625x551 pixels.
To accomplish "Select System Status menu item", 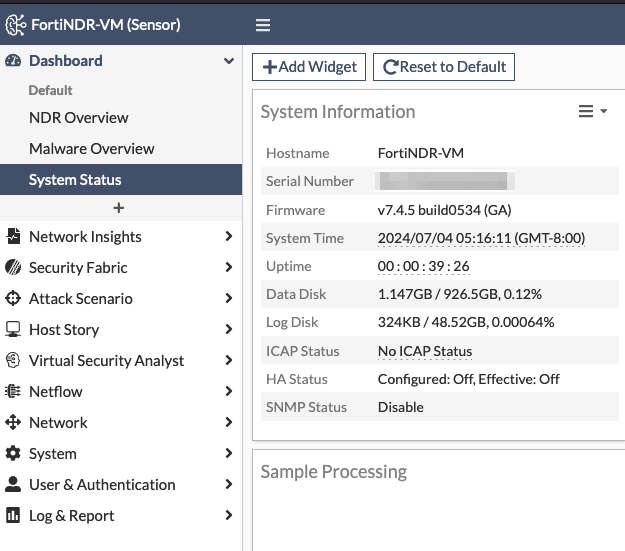I will (x=75, y=180).
